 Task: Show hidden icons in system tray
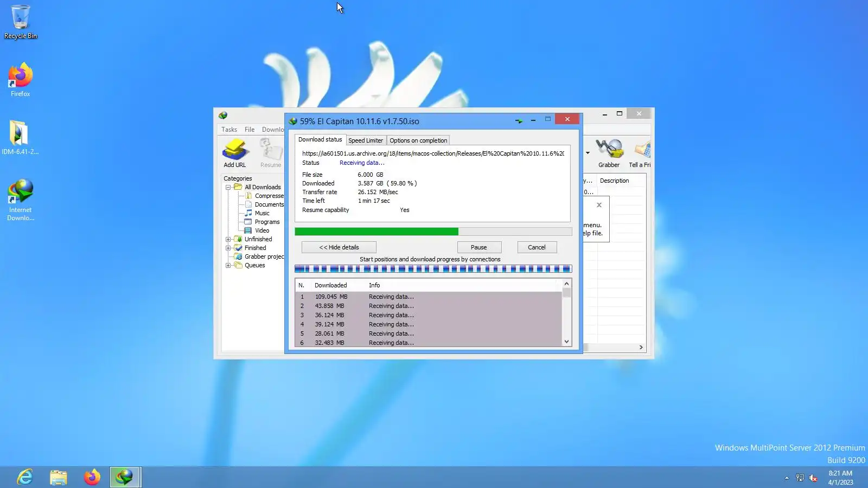click(787, 478)
